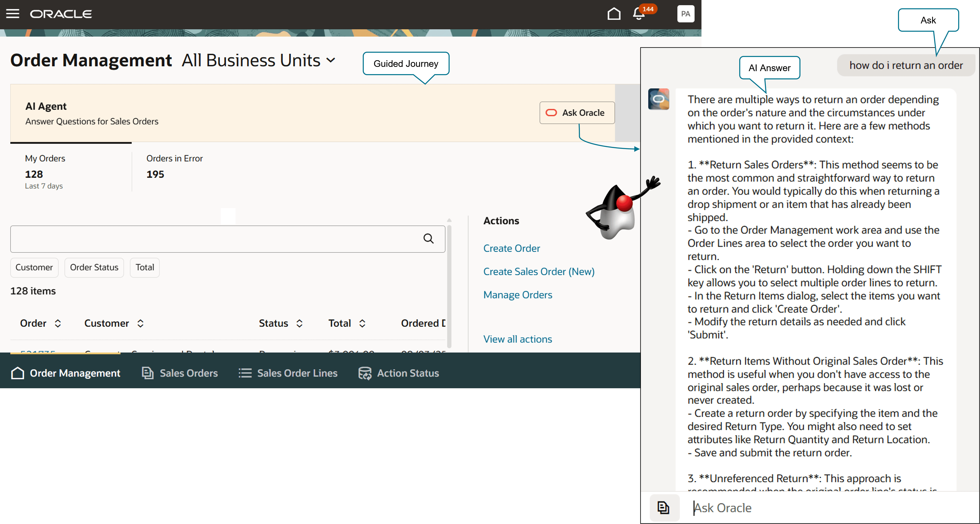Sort the table by Status column
980x524 pixels.
coord(299,323)
